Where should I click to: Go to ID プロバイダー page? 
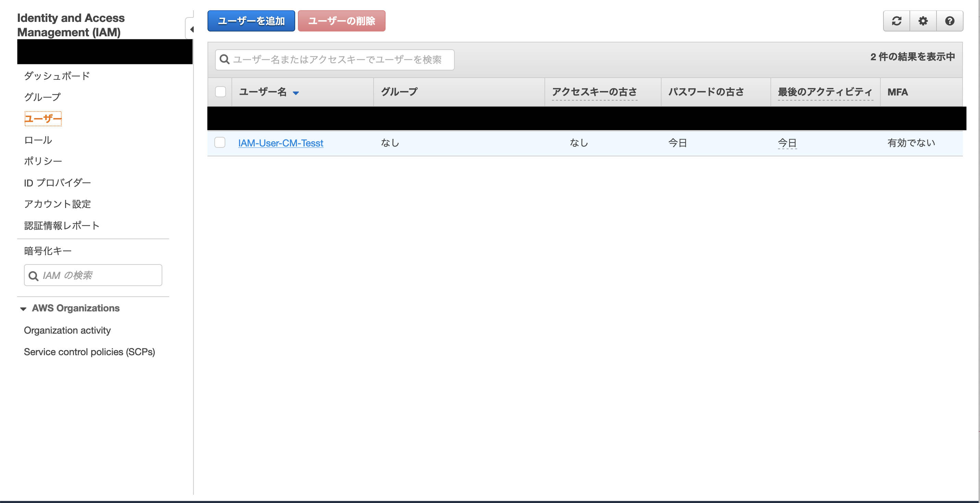click(x=58, y=183)
